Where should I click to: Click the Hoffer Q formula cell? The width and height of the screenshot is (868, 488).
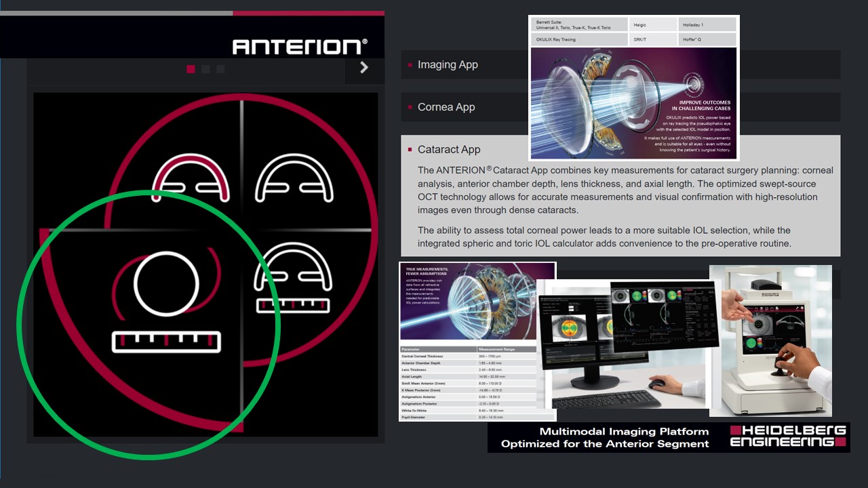click(x=707, y=39)
